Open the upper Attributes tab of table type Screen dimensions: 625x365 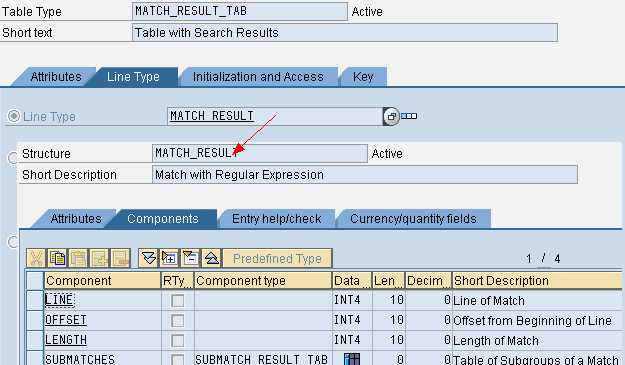[x=56, y=77]
